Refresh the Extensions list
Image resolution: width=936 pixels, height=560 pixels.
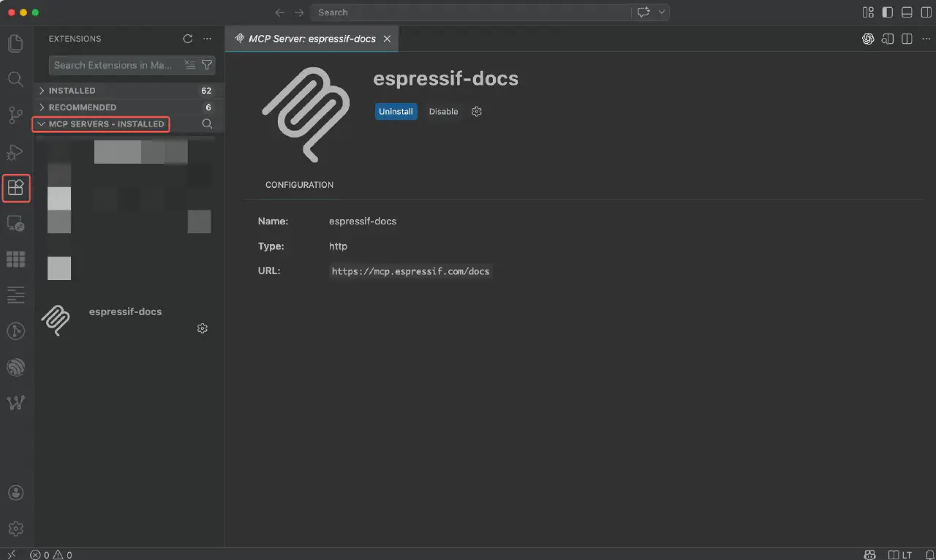pos(188,39)
